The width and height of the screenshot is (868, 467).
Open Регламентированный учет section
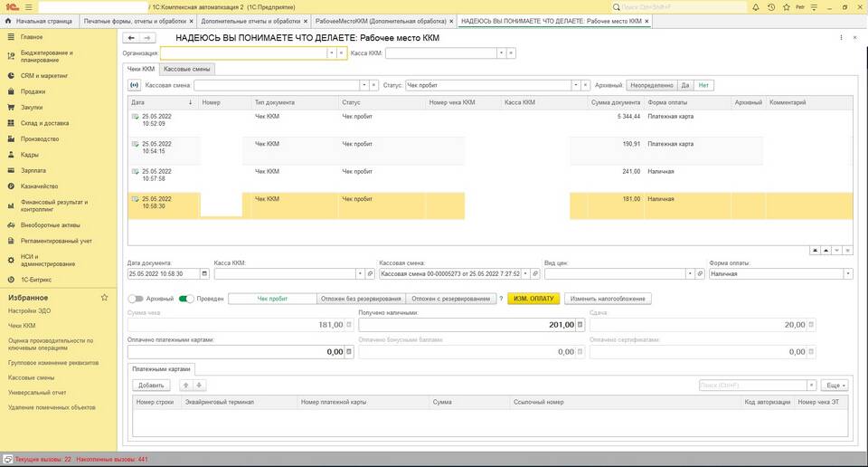(x=56, y=241)
